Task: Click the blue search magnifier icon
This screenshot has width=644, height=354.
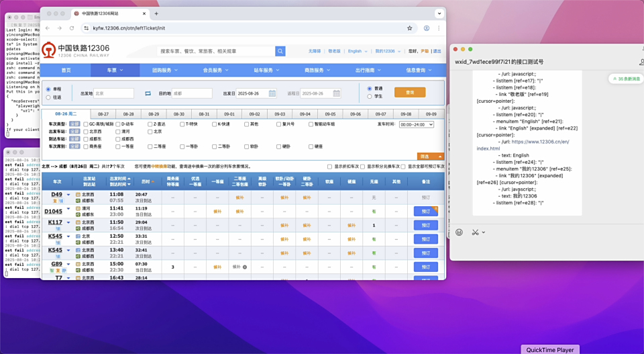Action: 280,51
